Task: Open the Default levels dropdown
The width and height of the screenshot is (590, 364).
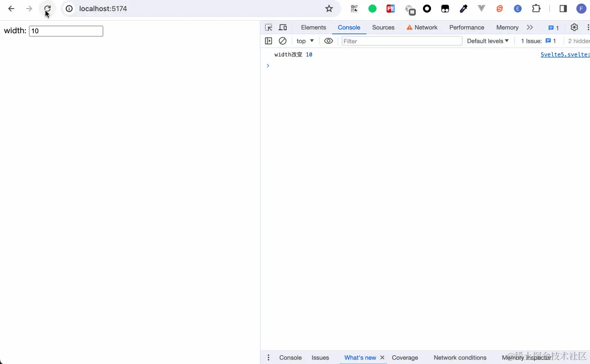Action: [488, 41]
